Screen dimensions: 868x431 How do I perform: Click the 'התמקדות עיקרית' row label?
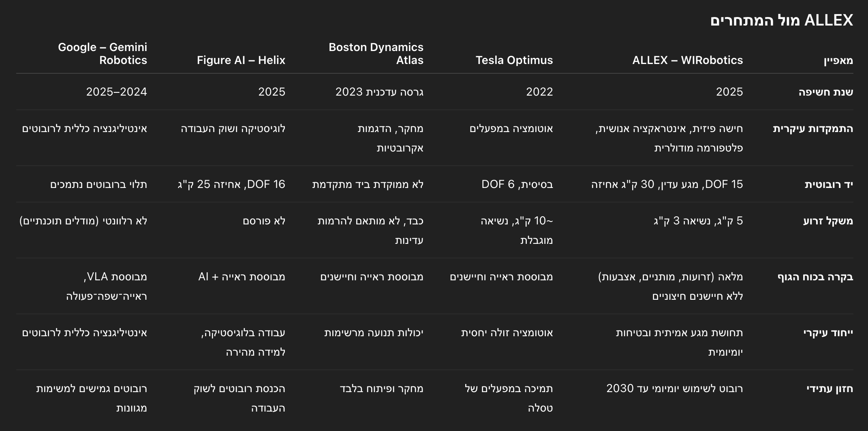(812, 128)
